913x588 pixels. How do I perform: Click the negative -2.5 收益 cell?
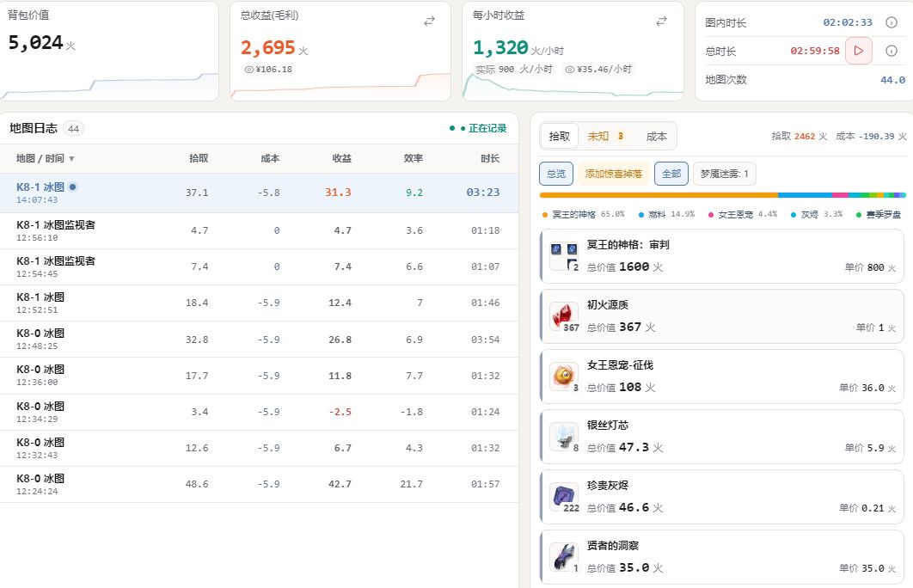(x=340, y=412)
